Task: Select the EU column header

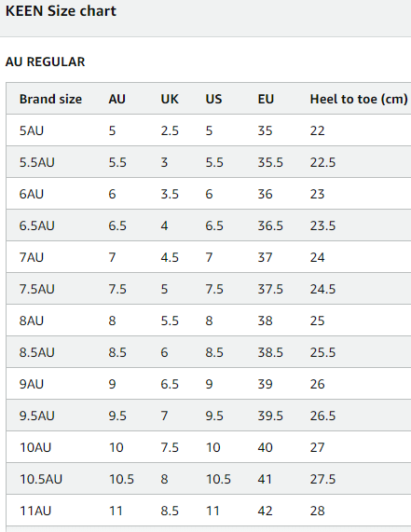Action: pos(266,99)
